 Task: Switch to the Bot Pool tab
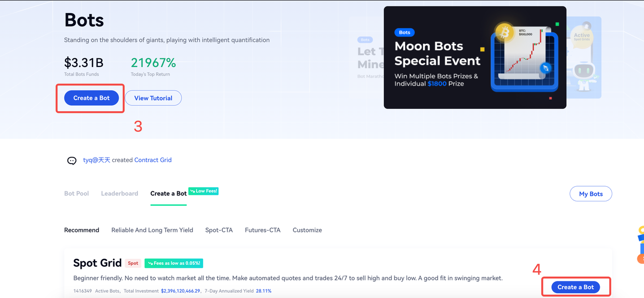click(76, 194)
